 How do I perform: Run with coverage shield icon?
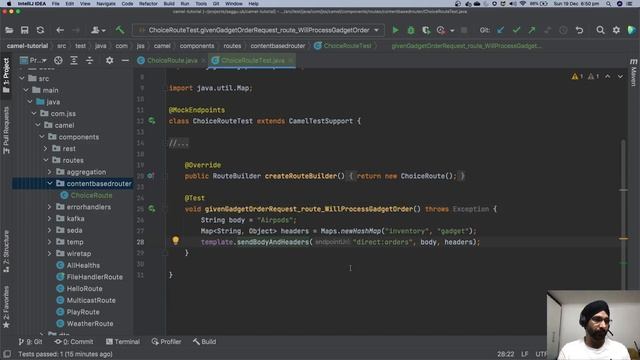[x=426, y=30]
